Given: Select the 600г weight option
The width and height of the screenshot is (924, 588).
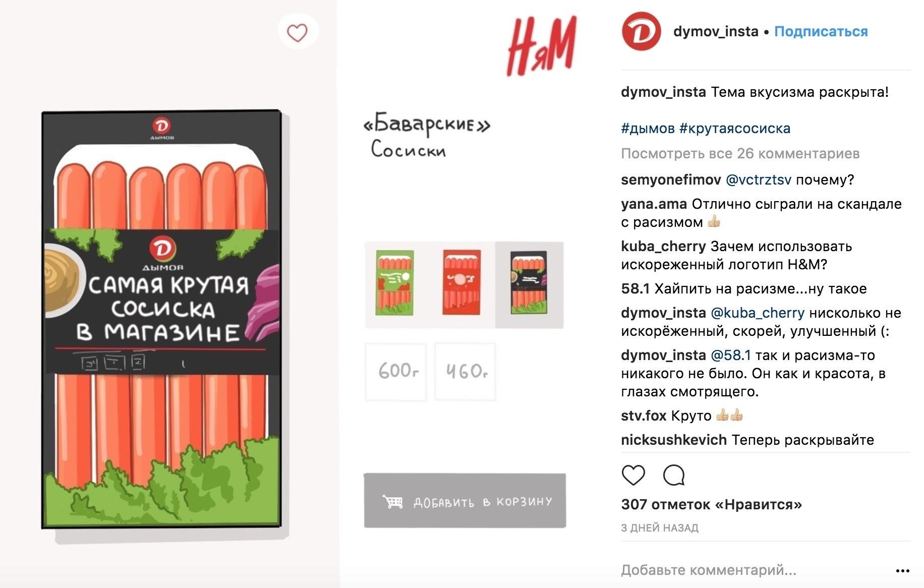Looking at the screenshot, I should tap(396, 372).
